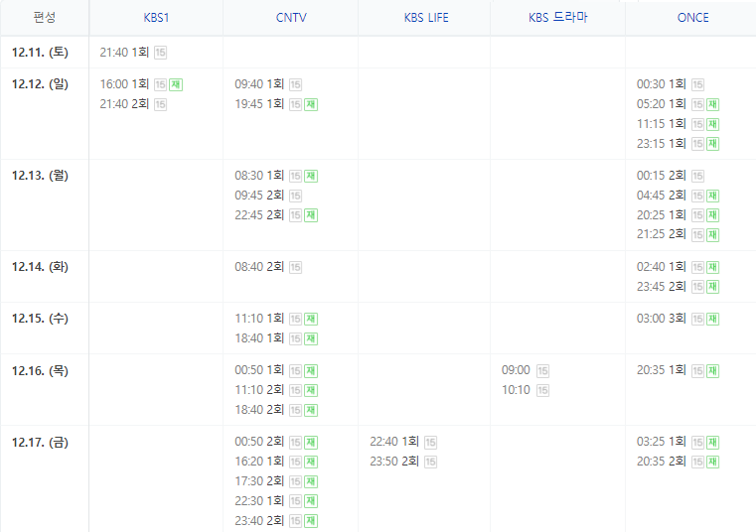This screenshot has height=532, width=756.
Task: Open the CNTV channel column header
Action: tap(291, 18)
